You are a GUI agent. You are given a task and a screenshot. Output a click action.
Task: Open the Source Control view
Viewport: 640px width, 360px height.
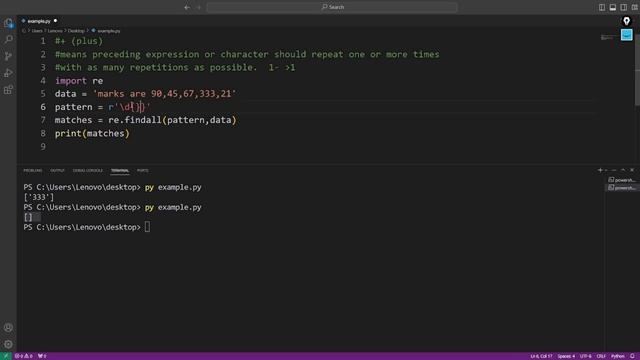coord(8,56)
